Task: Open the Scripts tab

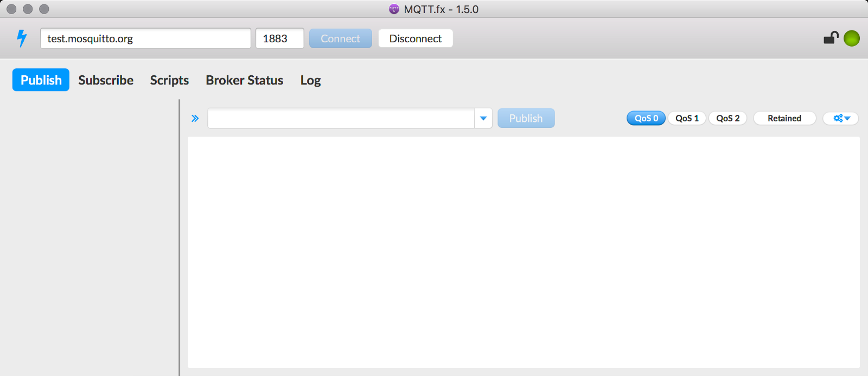Action: [169, 80]
